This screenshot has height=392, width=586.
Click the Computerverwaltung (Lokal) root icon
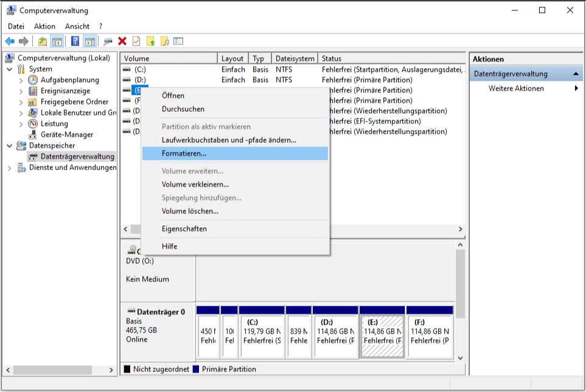click(10, 58)
